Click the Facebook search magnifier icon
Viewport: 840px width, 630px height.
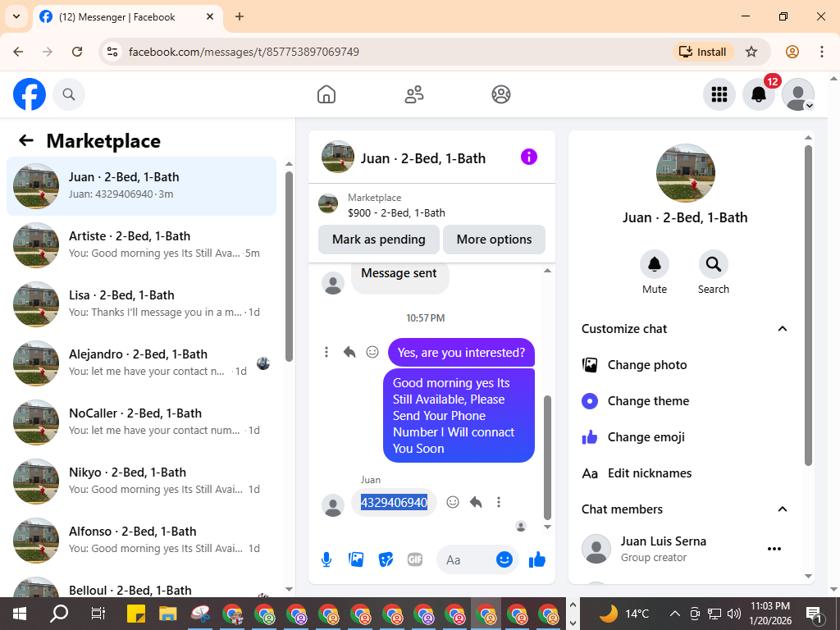69,94
